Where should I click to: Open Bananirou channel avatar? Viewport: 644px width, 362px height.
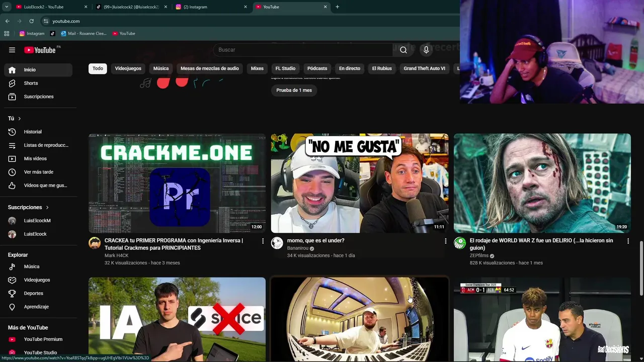277,243
